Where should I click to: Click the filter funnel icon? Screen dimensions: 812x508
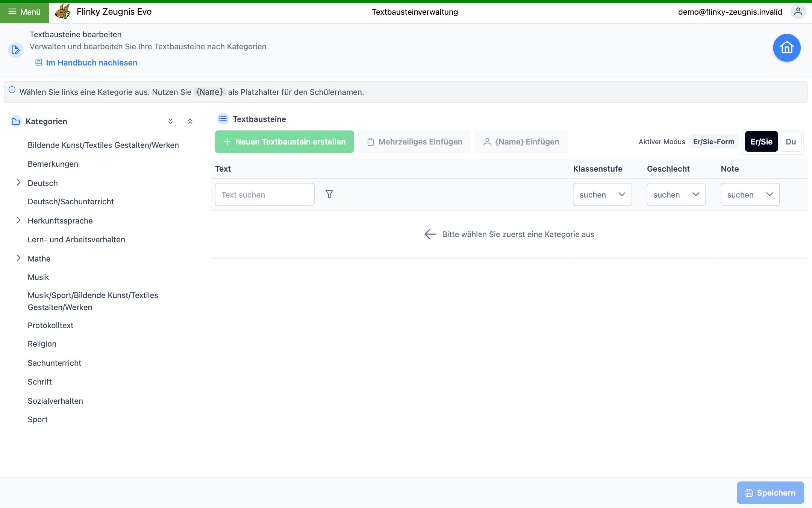click(x=329, y=194)
